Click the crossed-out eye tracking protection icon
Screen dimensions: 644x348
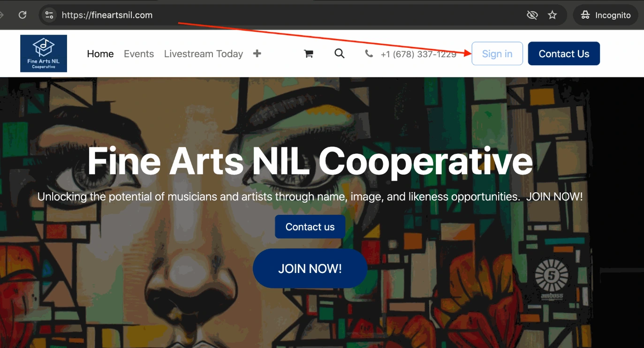pyautogui.click(x=532, y=15)
